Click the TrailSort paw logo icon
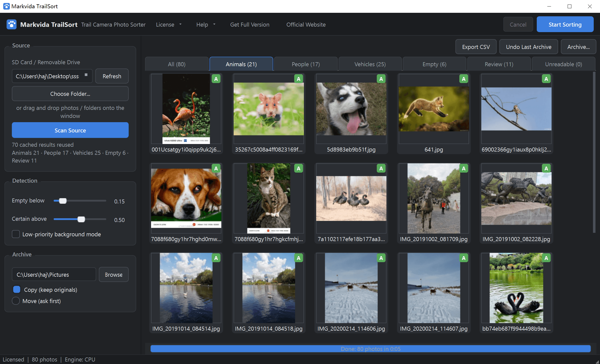The width and height of the screenshot is (600, 364). click(x=12, y=24)
